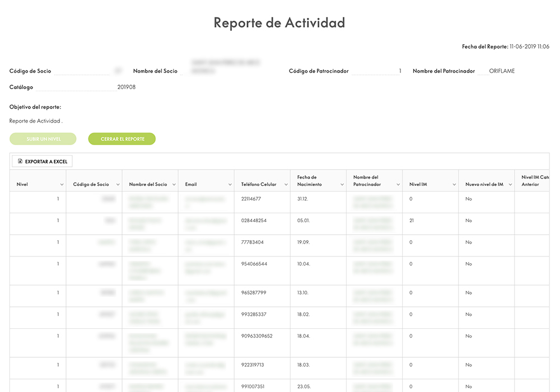Select the Catálogo value 201908
The width and height of the screenshot is (560, 392).
click(126, 87)
